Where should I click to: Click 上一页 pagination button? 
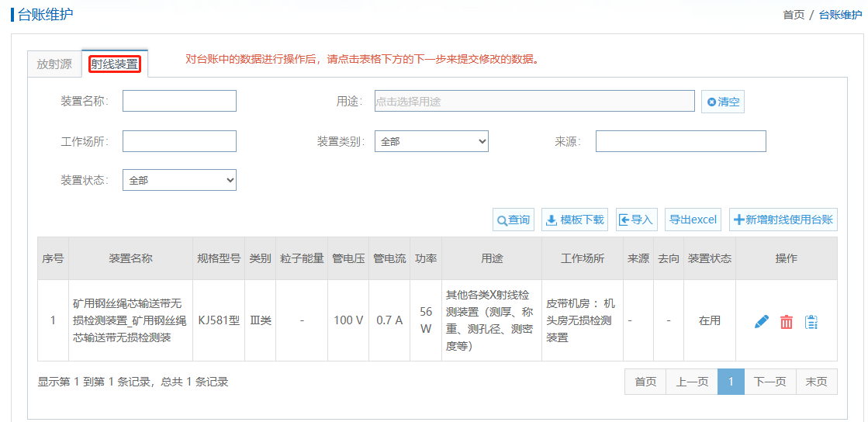click(692, 382)
